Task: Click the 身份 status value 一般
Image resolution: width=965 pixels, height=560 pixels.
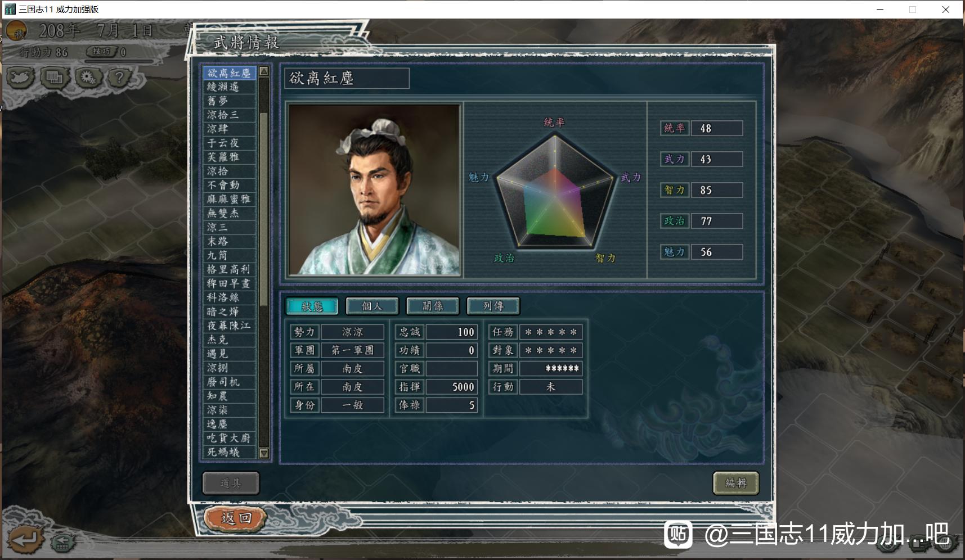Action: click(353, 405)
